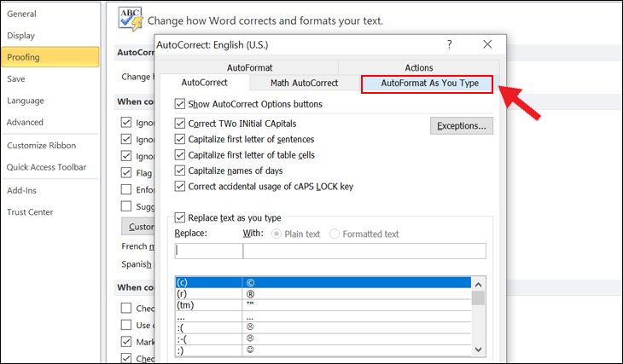Select the :) smiley row
Screen dimensions: 623x364
[x=323, y=350]
